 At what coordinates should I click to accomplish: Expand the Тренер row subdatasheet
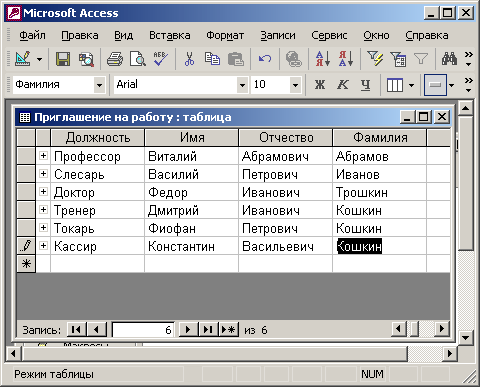[x=43, y=209]
